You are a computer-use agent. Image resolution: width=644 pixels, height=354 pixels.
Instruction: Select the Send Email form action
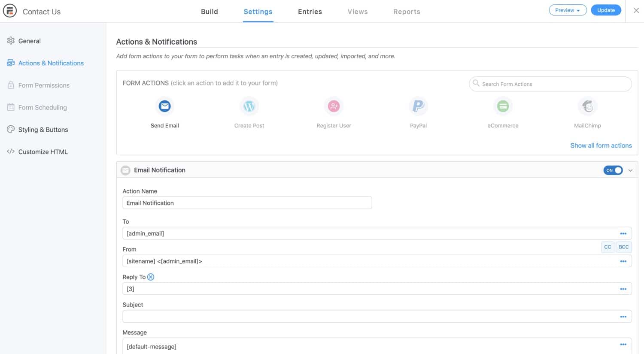(164, 112)
